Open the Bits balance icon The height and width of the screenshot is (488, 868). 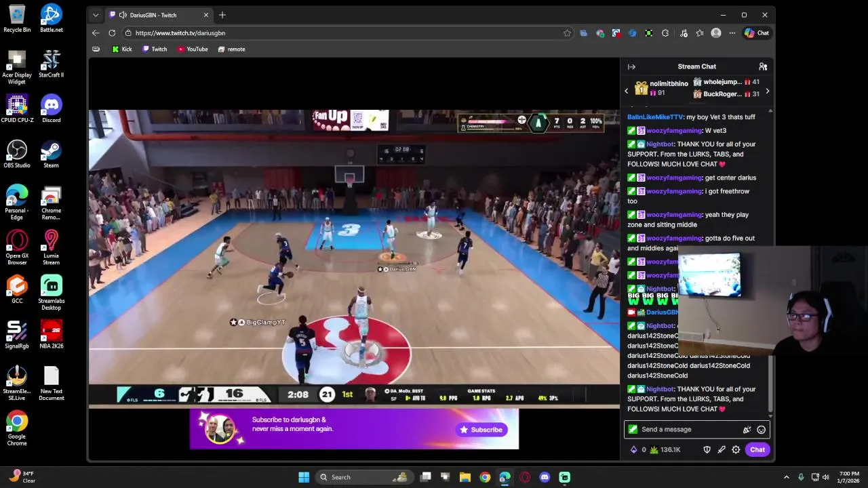click(634, 449)
